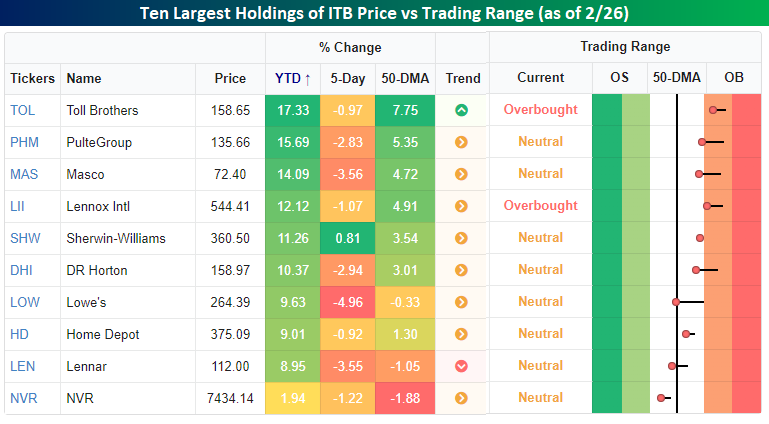Click Toll Brothers green uptrend arrow icon
Viewport: 769px width, 424px height.
[x=461, y=110]
